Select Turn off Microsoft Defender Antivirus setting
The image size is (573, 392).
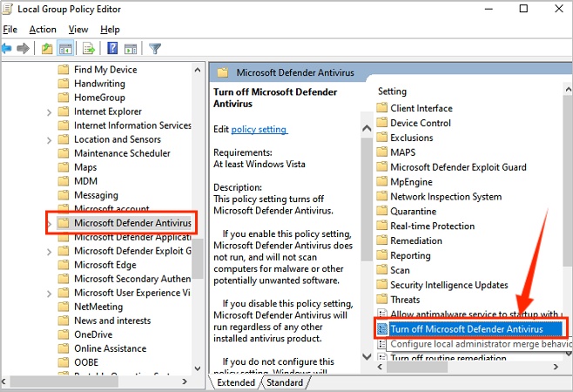[467, 328]
